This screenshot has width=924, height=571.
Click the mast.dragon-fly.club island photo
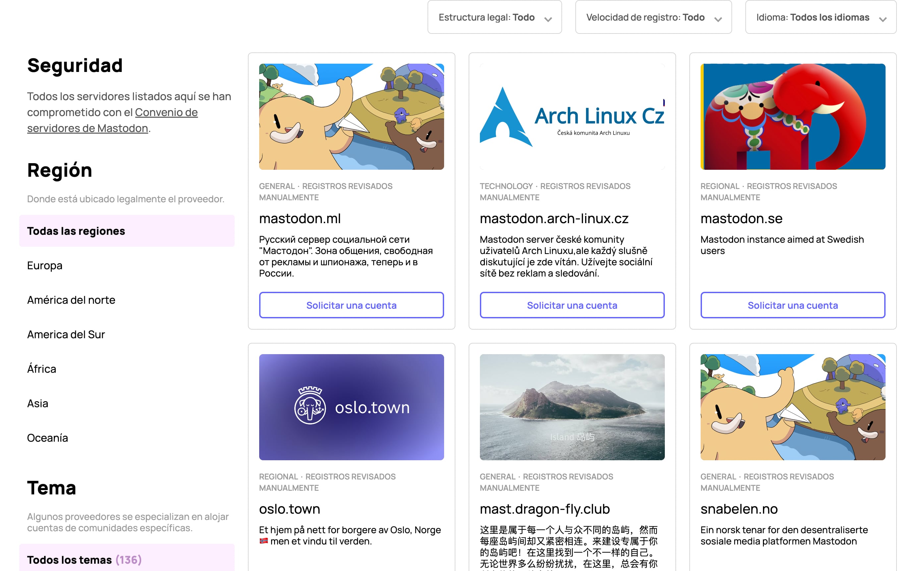point(572,407)
